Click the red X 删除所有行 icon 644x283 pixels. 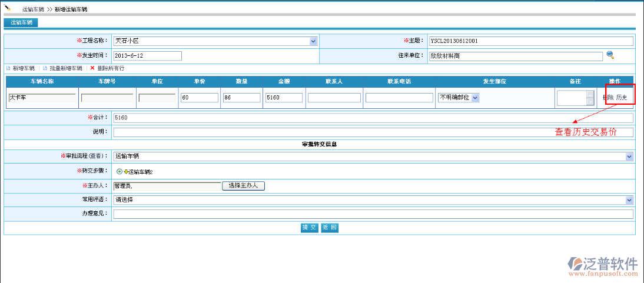tap(92, 68)
